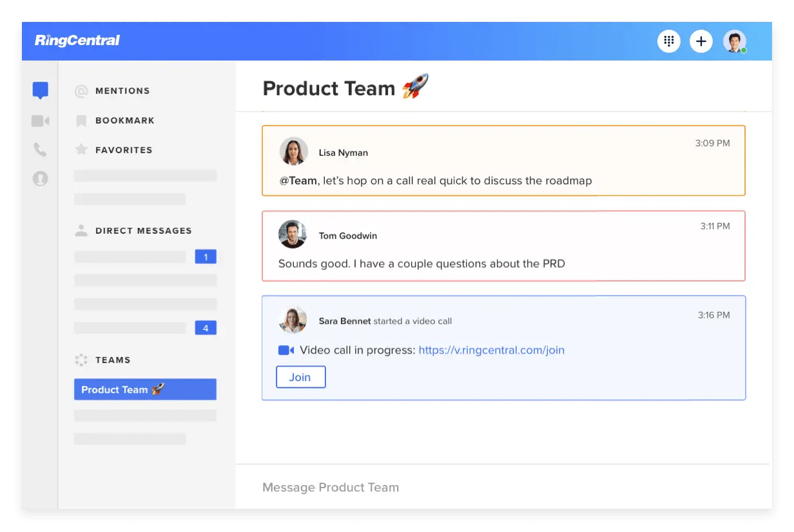
Task: Select Product Team in the teams list
Action: click(145, 390)
